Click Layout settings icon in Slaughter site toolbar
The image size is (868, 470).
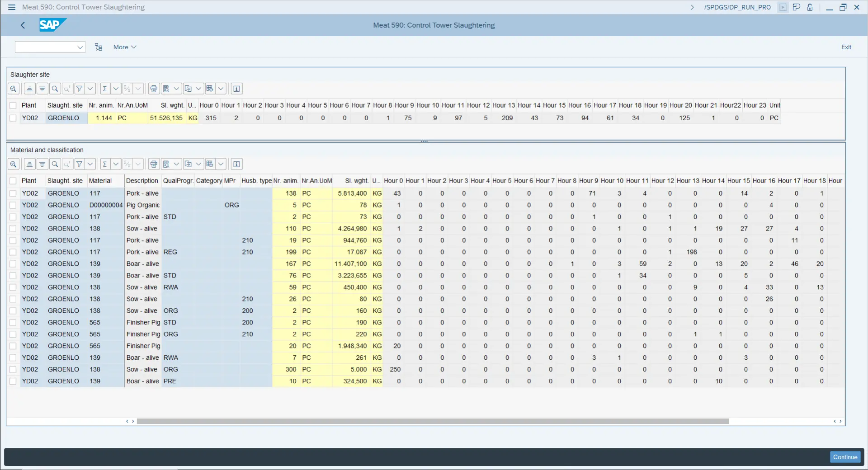pos(210,89)
